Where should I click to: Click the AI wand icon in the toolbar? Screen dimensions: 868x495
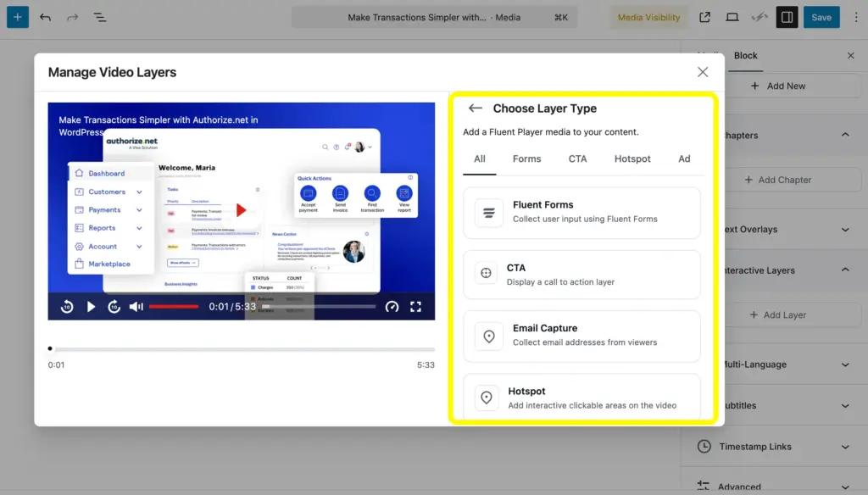760,17
